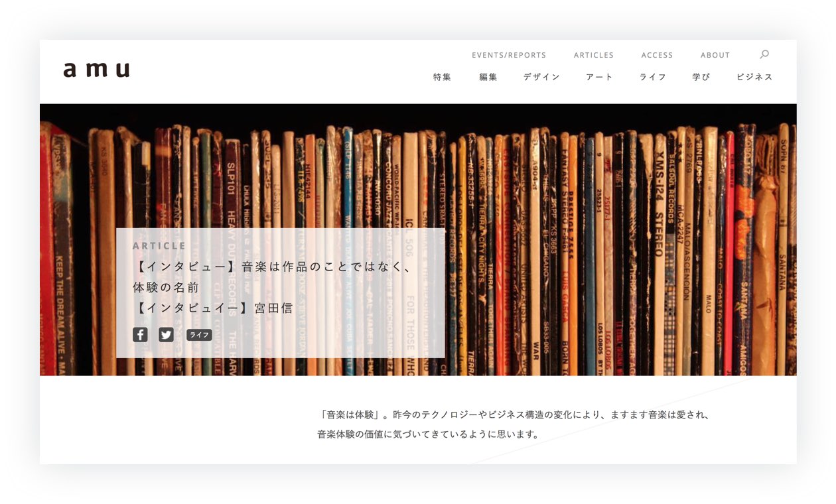836x504 pixels.
Task: Share article via Facebook icon
Action: click(140, 334)
